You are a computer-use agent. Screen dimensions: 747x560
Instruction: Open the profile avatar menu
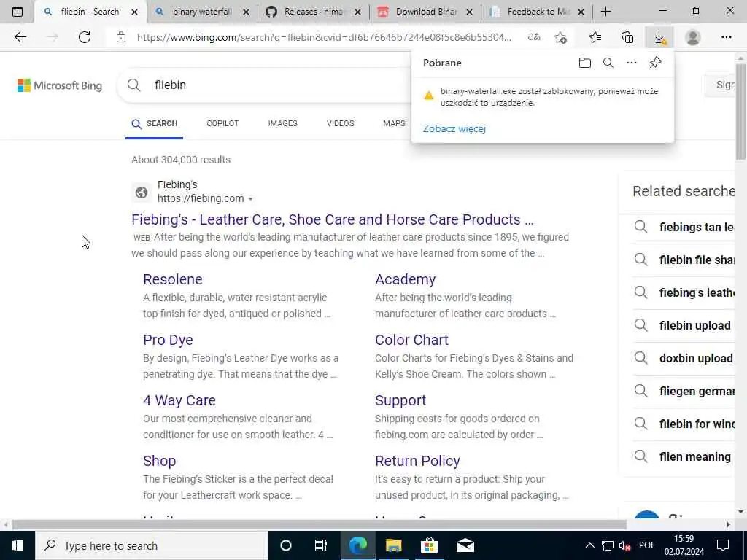pos(692,37)
